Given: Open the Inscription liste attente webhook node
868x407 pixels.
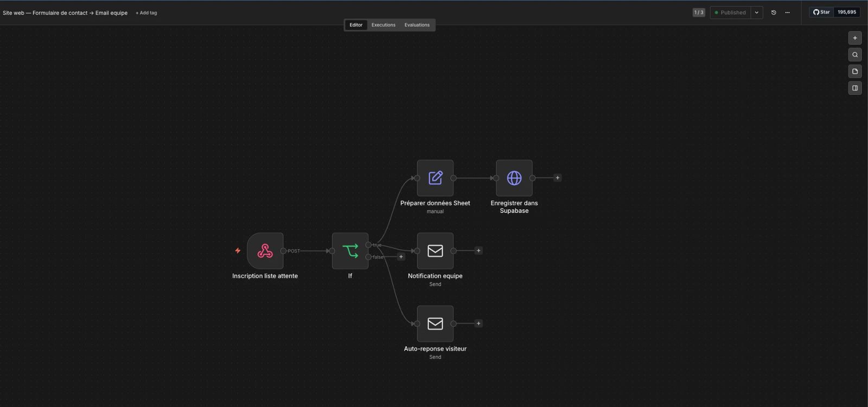Looking at the screenshot, I should click(265, 251).
